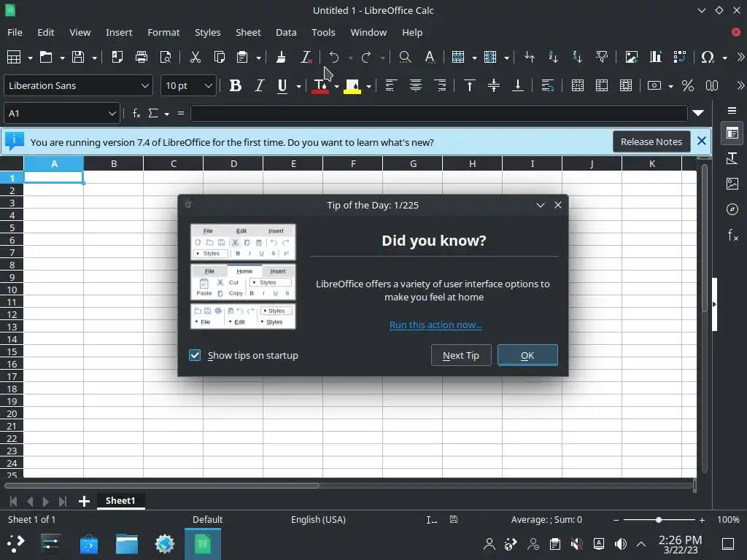This screenshot has height=560, width=747.
Task: Click the Clone Formatting paintbrush icon
Action: [x=281, y=57]
